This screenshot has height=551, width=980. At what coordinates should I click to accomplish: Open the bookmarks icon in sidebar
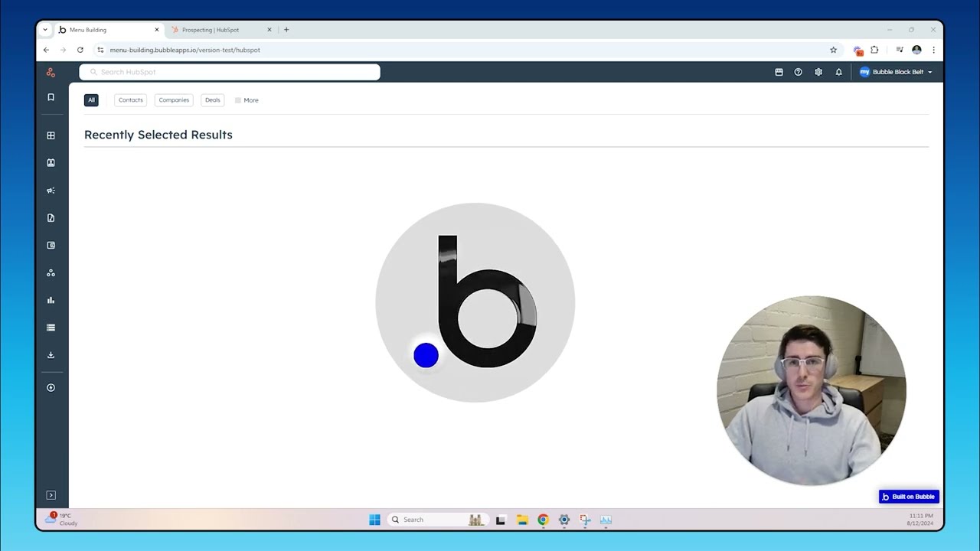[x=51, y=97]
